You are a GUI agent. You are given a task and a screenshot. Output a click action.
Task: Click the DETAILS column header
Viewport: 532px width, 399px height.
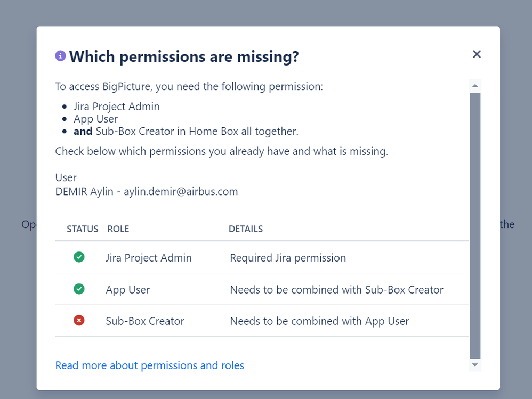(x=246, y=229)
